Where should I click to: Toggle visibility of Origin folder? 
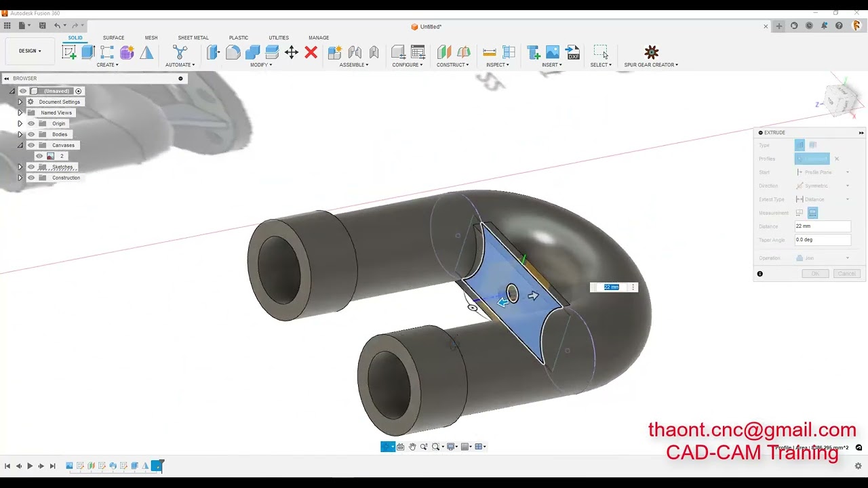pos(31,123)
